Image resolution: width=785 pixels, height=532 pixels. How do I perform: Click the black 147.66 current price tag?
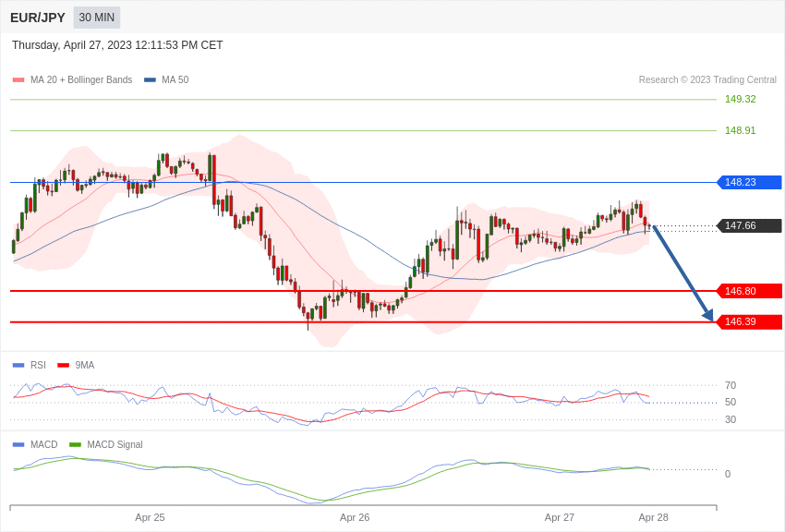click(x=750, y=225)
